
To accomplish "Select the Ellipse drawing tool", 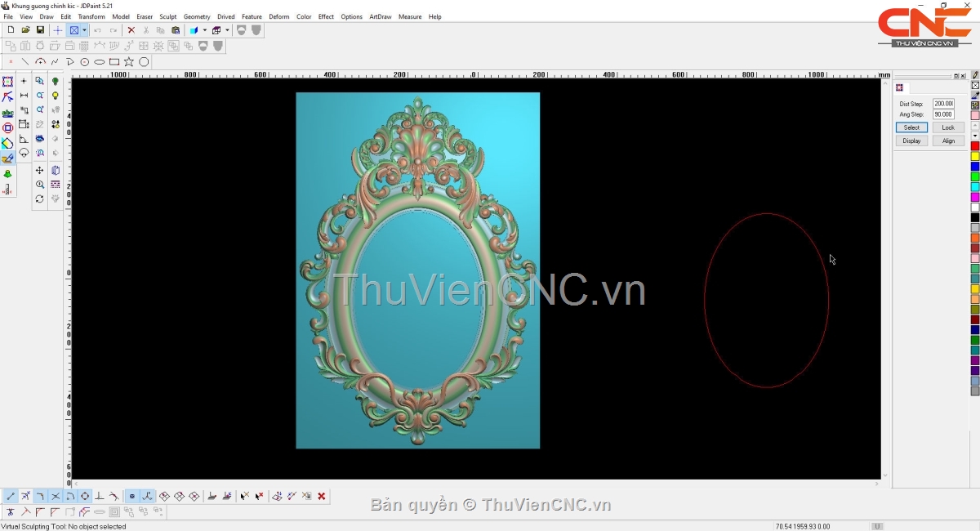I will (100, 62).
